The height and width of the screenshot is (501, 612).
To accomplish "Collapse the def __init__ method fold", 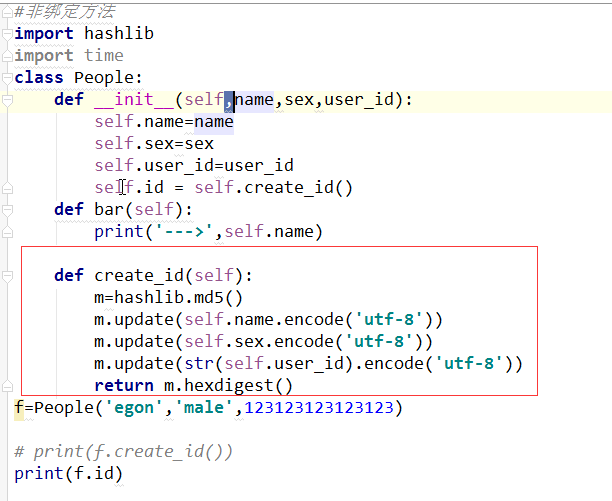I will click(x=7, y=100).
